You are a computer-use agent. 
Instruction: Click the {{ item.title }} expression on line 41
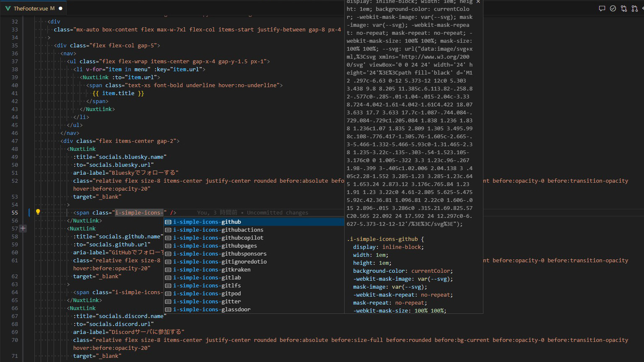point(118,93)
